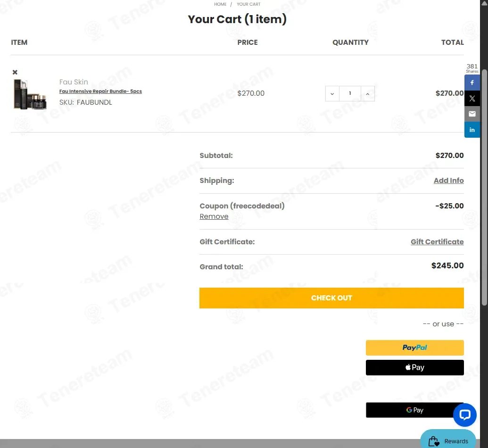The width and height of the screenshot is (488, 448).
Task: Click Add Info for shipping
Action: coord(448,181)
